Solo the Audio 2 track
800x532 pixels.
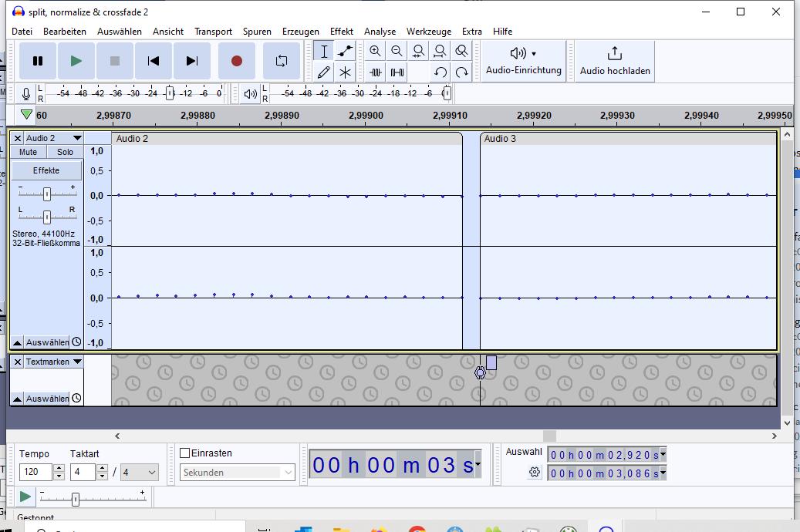[65, 152]
